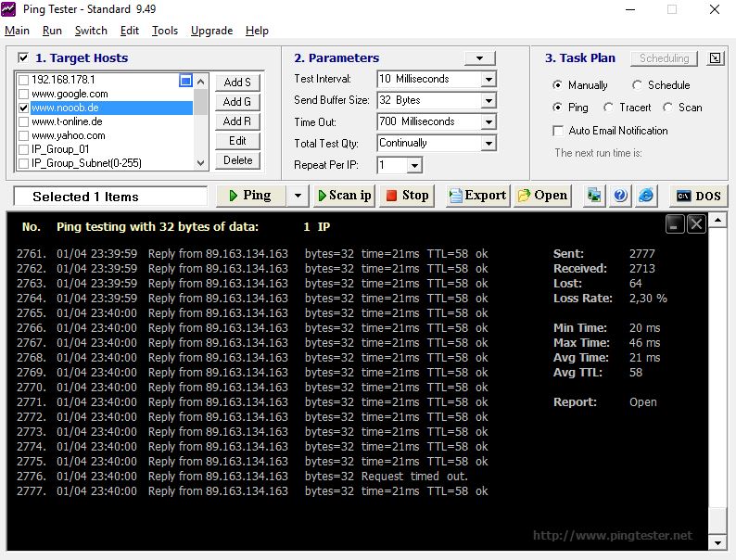Open the network picture icon in toolbar
This screenshot has height=560, width=736.
pyautogui.click(x=594, y=196)
